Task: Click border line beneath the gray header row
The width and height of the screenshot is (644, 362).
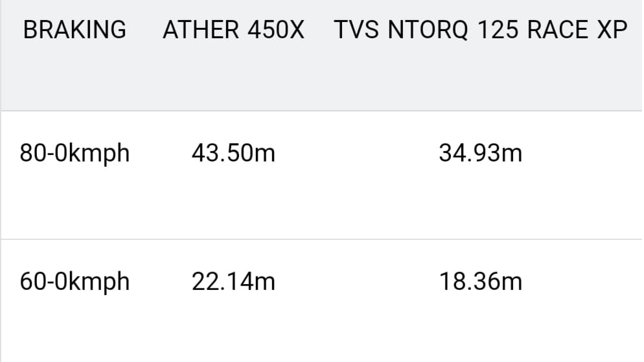Action: pos(321,111)
